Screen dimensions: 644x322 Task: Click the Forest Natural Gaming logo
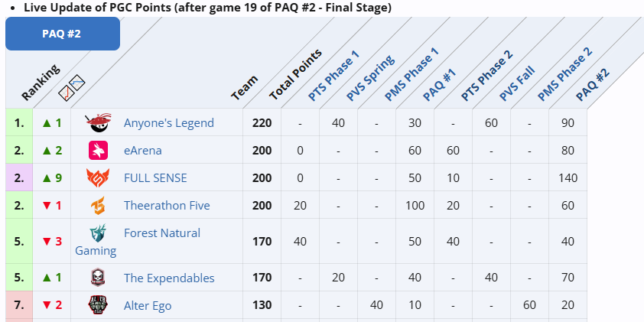point(99,233)
